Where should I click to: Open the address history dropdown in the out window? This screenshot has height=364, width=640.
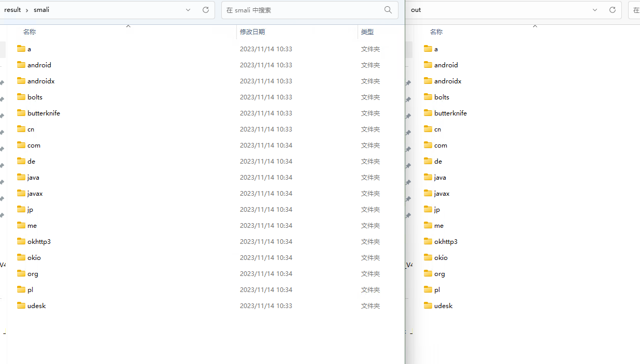[595, 10]
